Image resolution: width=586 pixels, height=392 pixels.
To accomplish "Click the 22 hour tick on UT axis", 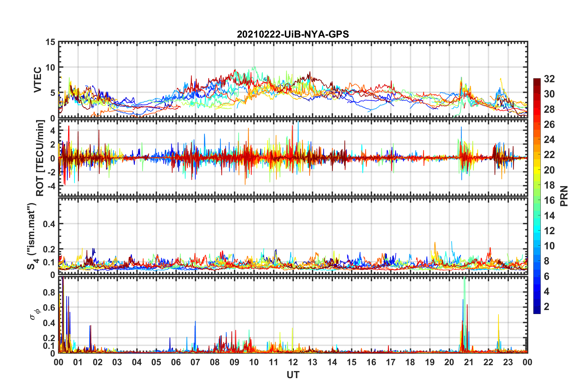I will [x=488, y=362].
